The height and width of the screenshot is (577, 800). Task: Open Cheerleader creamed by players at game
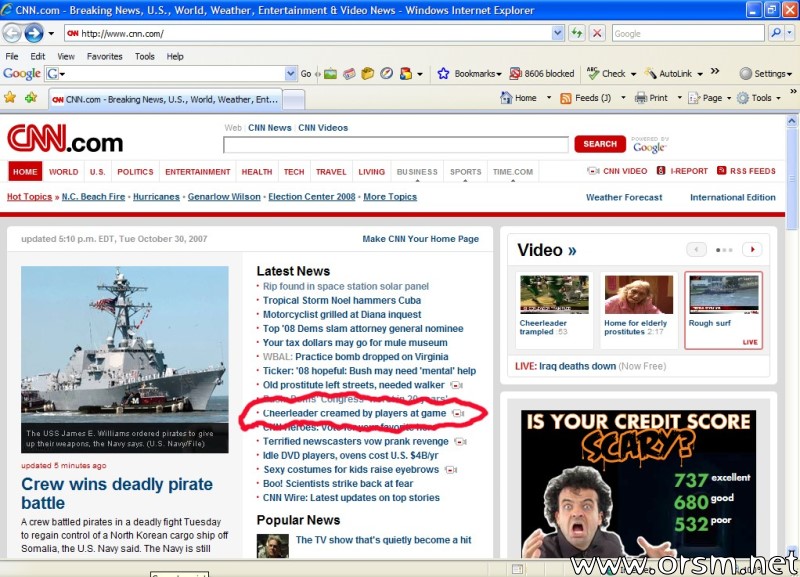[354, 413]
